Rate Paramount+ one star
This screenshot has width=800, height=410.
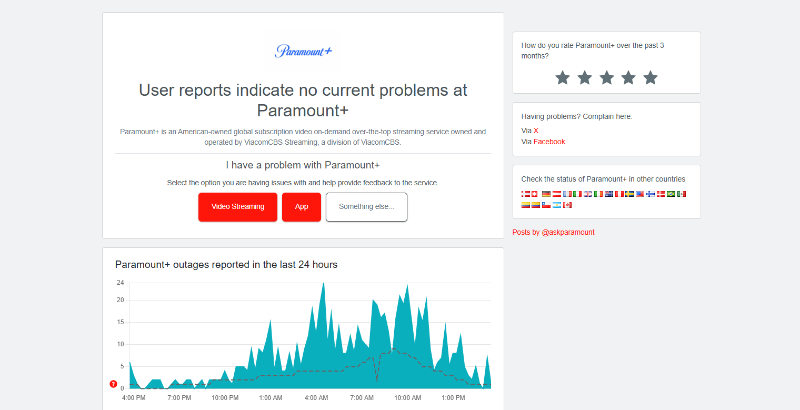pos(562,78)
